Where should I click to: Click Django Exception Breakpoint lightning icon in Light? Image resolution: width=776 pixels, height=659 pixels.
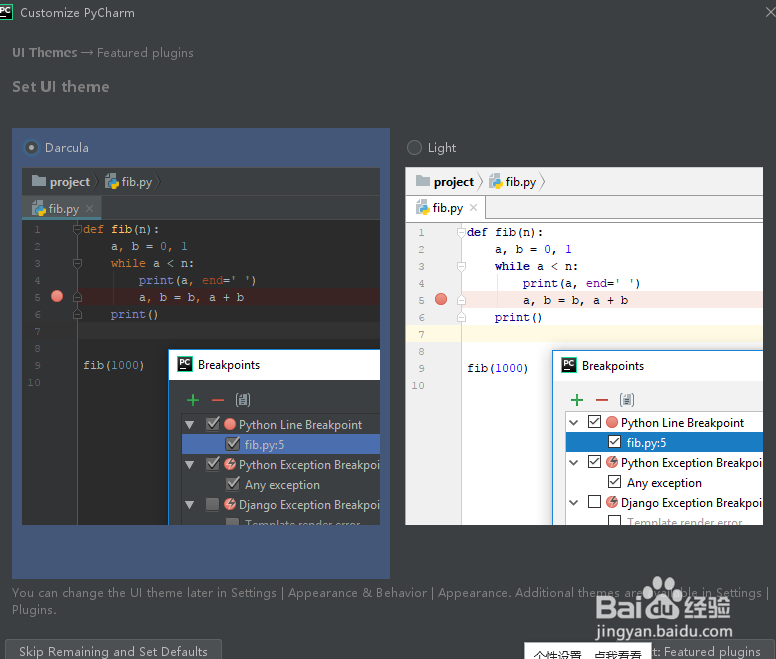click(612, 502)
